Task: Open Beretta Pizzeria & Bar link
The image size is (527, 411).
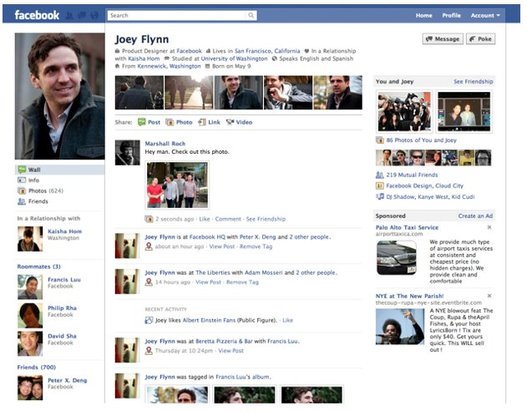Action: 224,341
